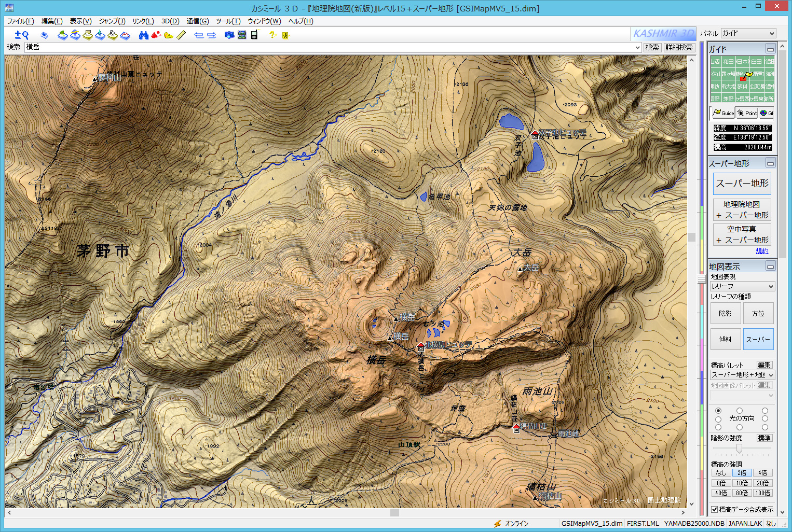792x532 pixels.
Task: Open the color palette icon in toolbar
Action: (168, 35)
